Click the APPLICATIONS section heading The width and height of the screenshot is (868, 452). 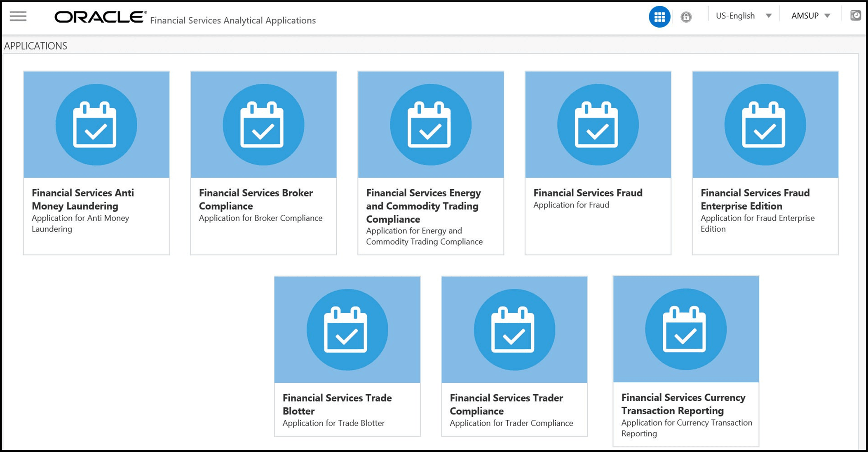point(35,46)
